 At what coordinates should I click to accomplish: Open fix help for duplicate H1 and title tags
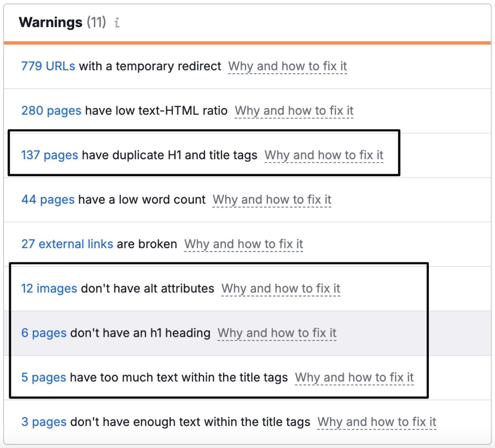(x=324, y=155)
